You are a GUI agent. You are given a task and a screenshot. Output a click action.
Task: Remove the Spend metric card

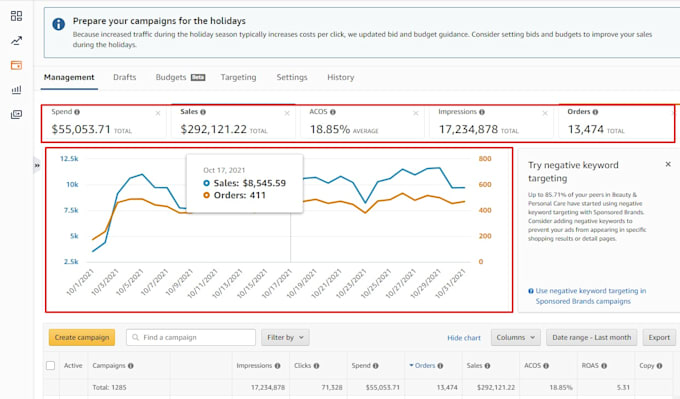(158, 113)
